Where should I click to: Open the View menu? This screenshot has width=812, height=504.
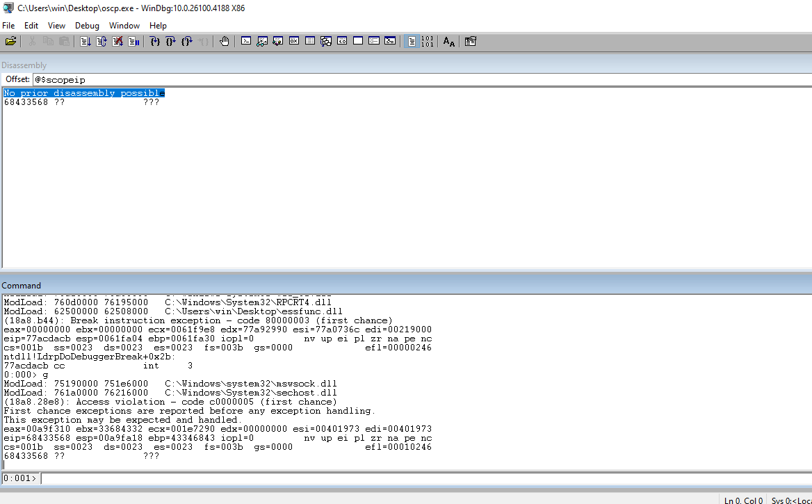pos(56,26)
